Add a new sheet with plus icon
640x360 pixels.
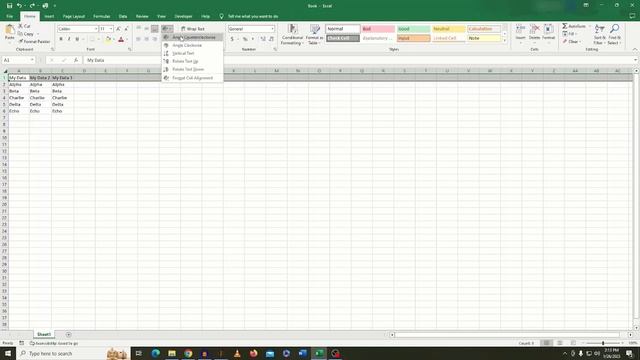pos(69,334)
